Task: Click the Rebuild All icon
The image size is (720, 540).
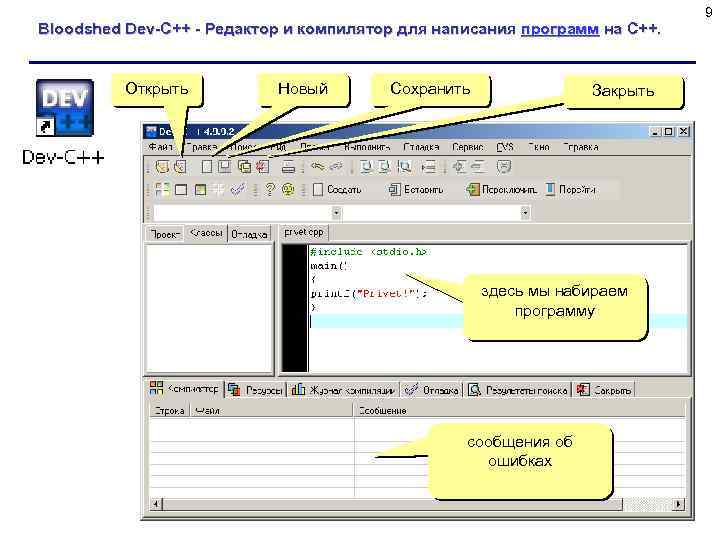Action: 219,190
